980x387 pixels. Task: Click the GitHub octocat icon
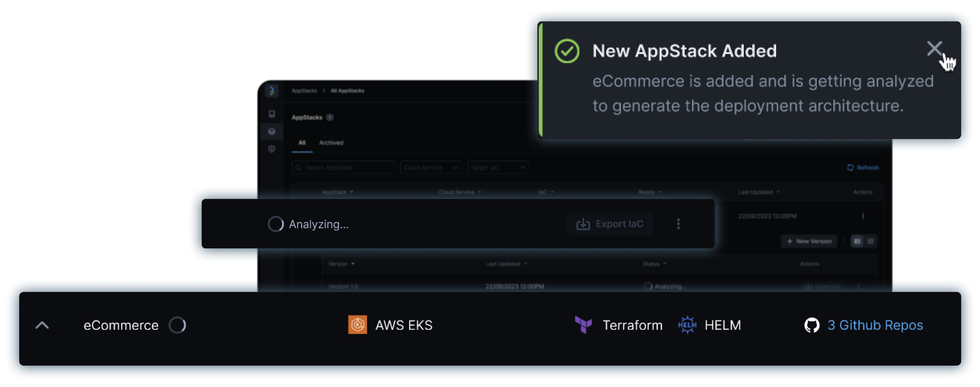point(812,325)
